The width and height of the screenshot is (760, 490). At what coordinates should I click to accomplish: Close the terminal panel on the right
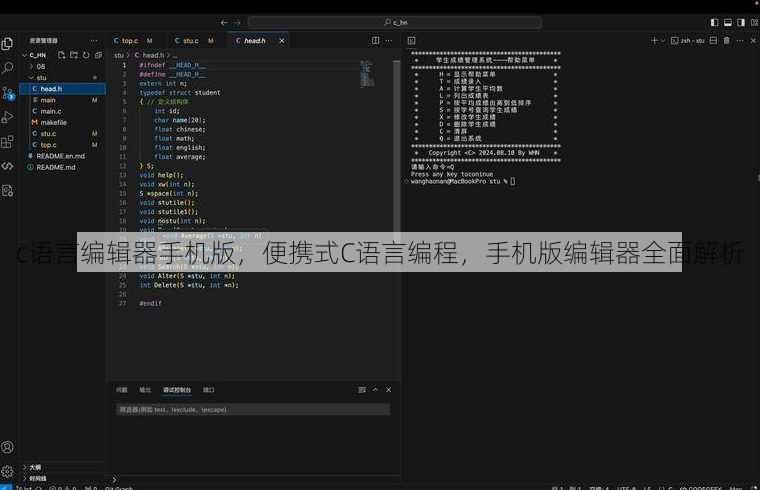tap(753, 41)
